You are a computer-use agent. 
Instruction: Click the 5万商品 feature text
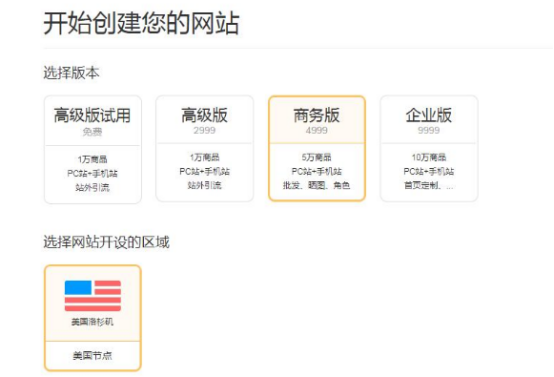317,157
